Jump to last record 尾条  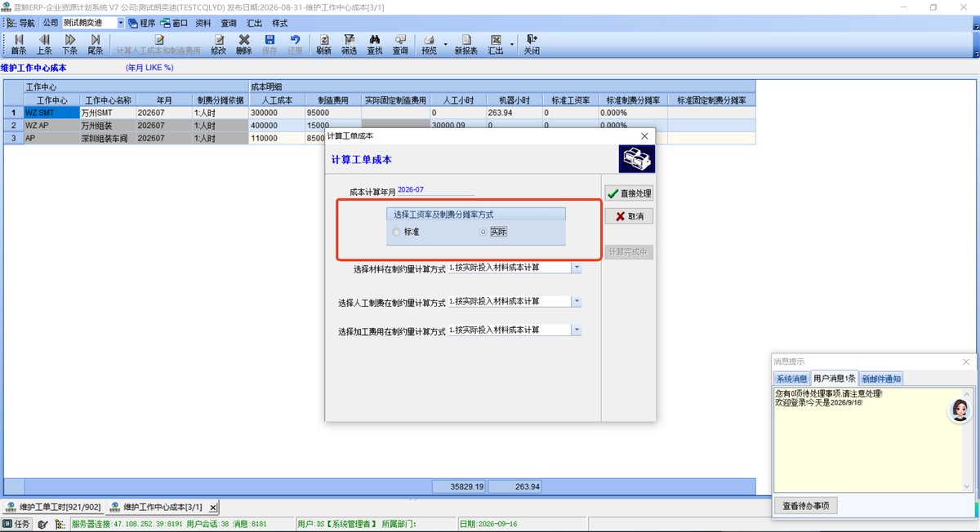[96, 44]
